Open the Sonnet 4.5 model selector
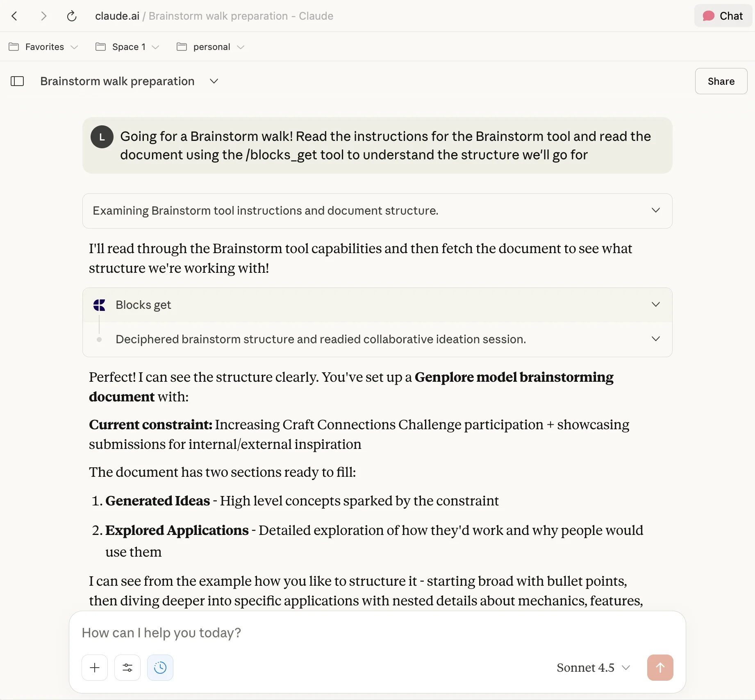 593,668
